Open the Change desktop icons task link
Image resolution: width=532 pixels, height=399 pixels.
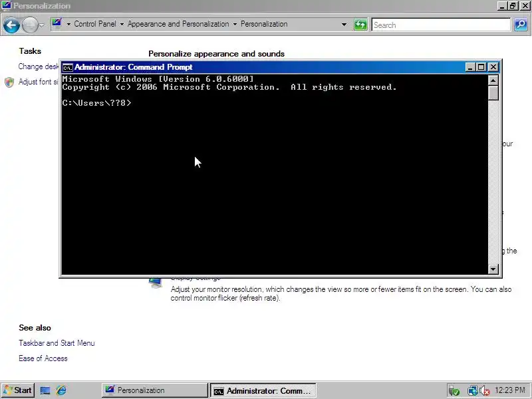(39, 66)
